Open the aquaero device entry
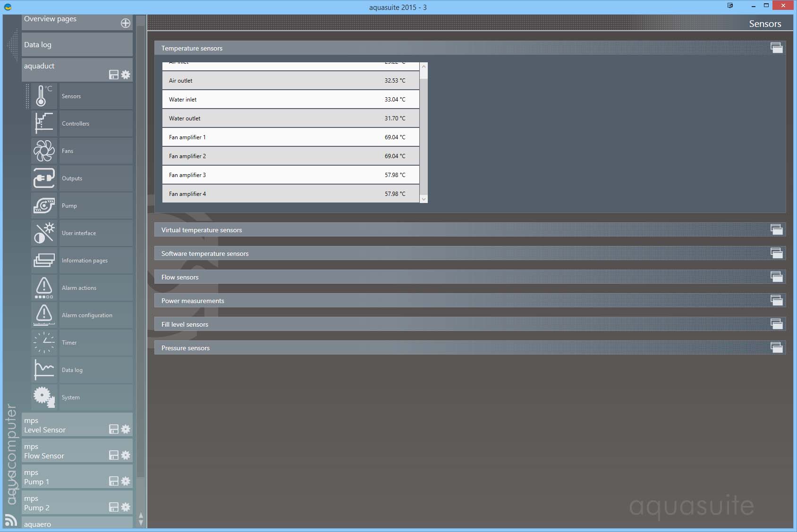Image resolution: width=797 pixels, height=532 pixels. (77, 523)
